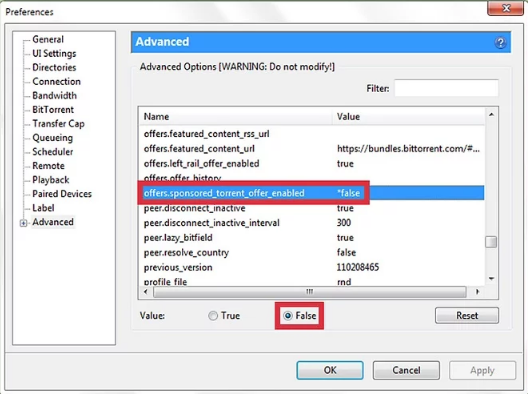Open Paired Devices settings
Viewport: 528px width, 394px height.
pyautogui.click(x=62, y=194)
